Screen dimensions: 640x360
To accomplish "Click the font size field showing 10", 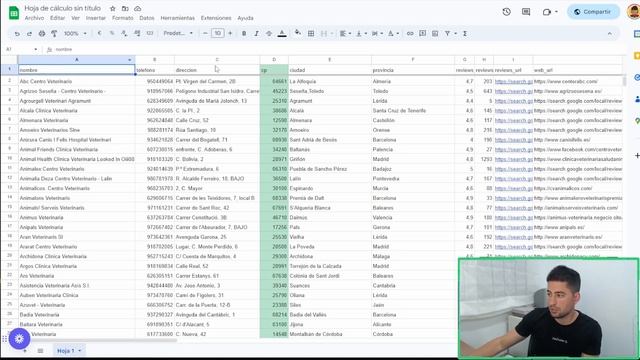I will pyautogui.click(x=218, y=33).
